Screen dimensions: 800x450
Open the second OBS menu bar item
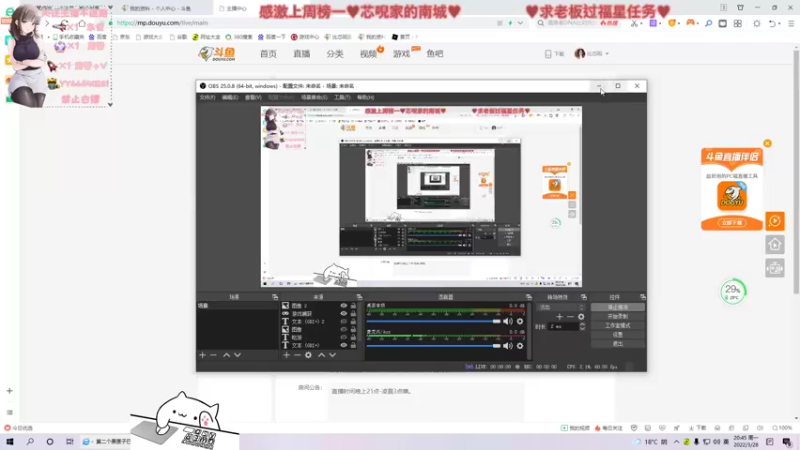coord(230,97)
